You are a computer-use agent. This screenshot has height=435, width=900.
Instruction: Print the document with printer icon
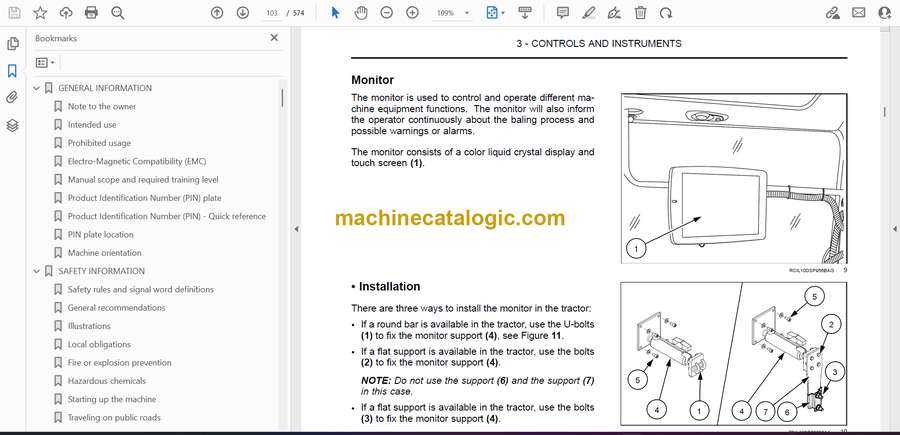pos(91,13)
